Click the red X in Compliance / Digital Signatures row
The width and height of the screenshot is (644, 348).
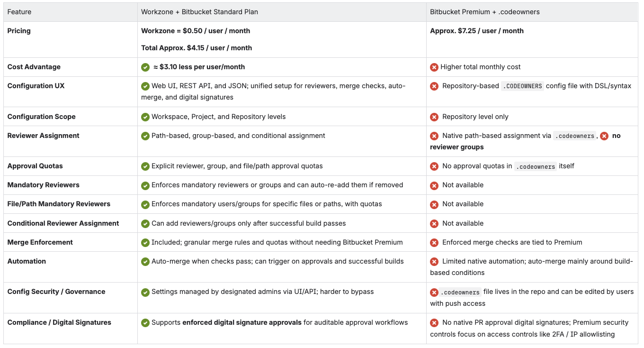(x=434, y=323)
